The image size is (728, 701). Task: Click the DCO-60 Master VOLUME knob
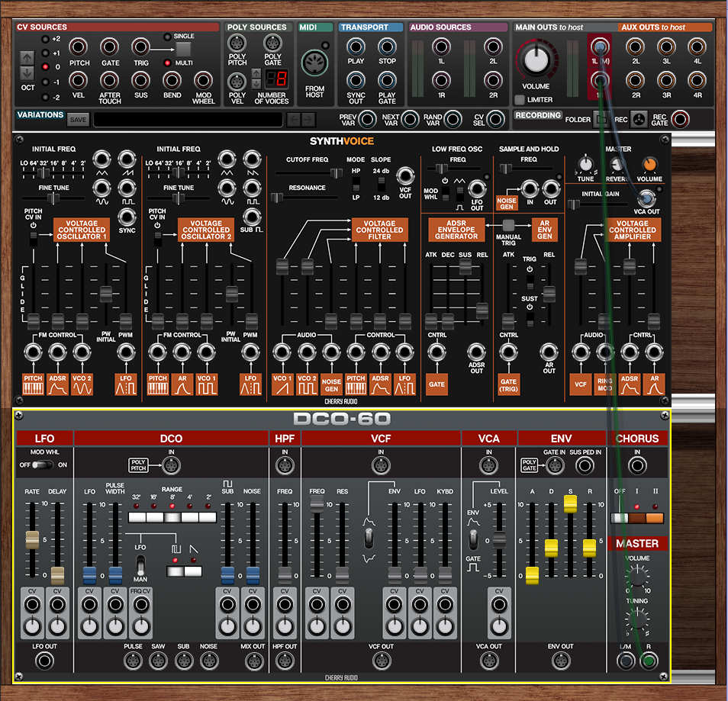coord(637,577)
